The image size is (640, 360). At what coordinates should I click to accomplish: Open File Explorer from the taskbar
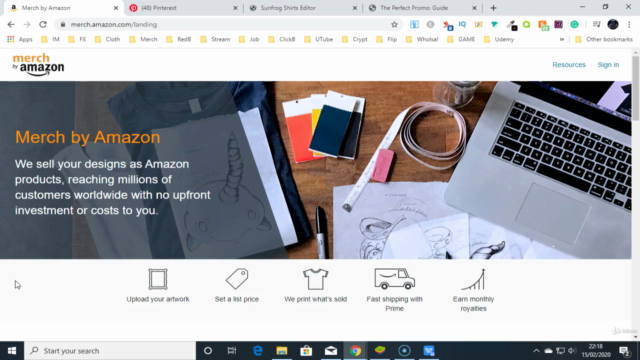pos(282,351)
